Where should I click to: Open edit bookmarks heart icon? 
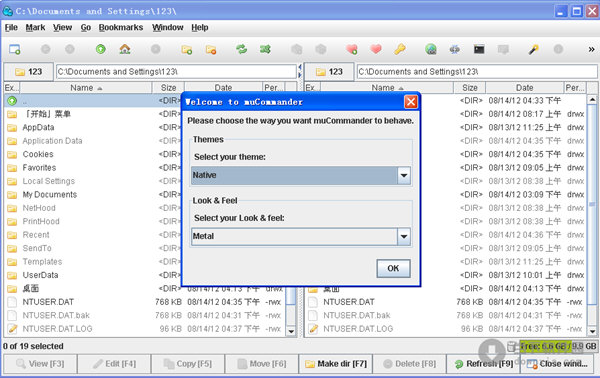376,49
